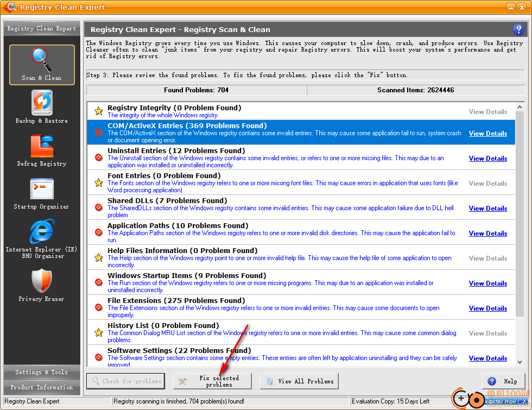The height and width of the screenshot is (410, 532).
Task: Click red error icon for Application Paths
Action: coord(99,232)
